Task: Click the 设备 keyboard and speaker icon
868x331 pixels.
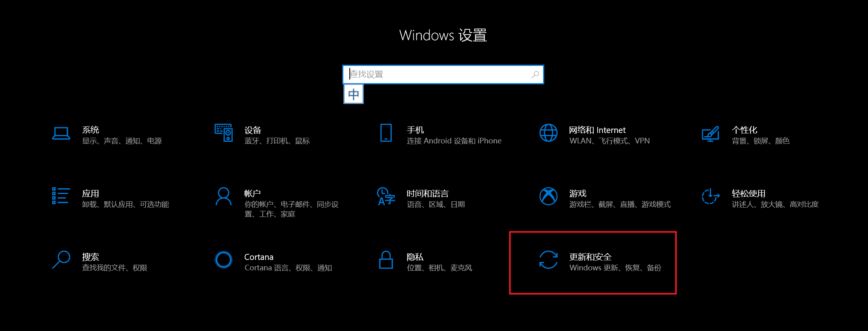Action: (223, 133)
